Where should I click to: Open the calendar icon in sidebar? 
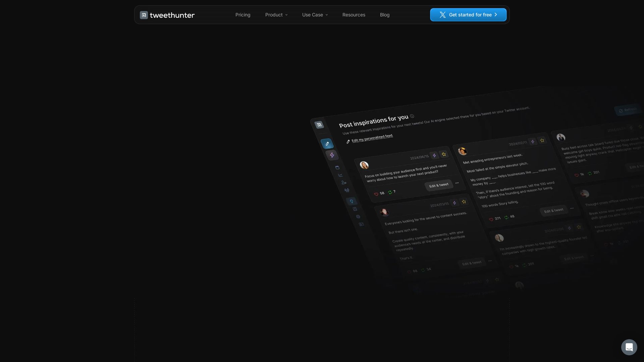point(337,168)
